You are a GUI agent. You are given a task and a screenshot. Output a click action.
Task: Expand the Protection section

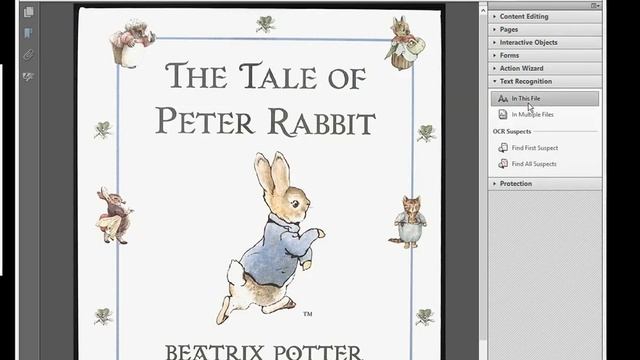545,184
